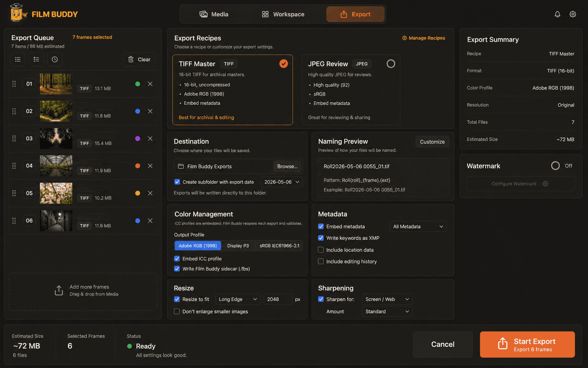The height and width of the screenshot is (368, 588).
Task: Toggle the Sharpen for checkbox
Action: 321,299
